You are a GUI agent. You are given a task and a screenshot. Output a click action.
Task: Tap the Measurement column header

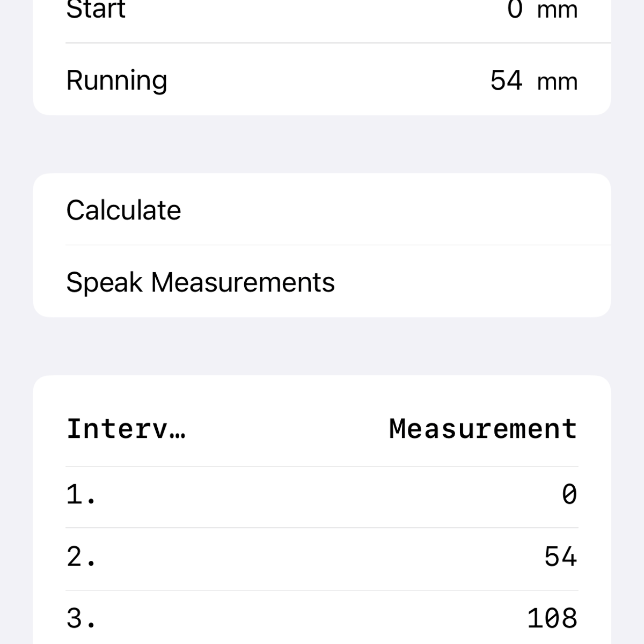(x=482, y=428)
